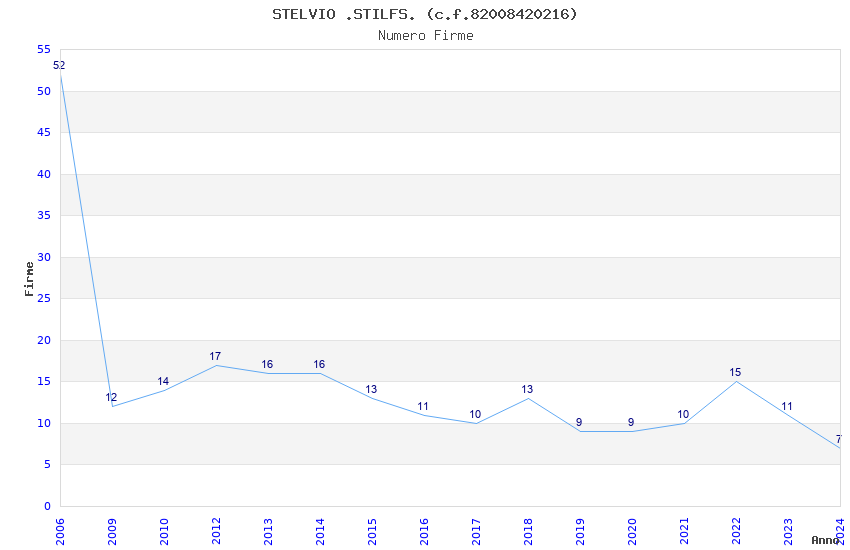Click y-axis tick value 20
The image size is (850, 550).
[44, 340]
